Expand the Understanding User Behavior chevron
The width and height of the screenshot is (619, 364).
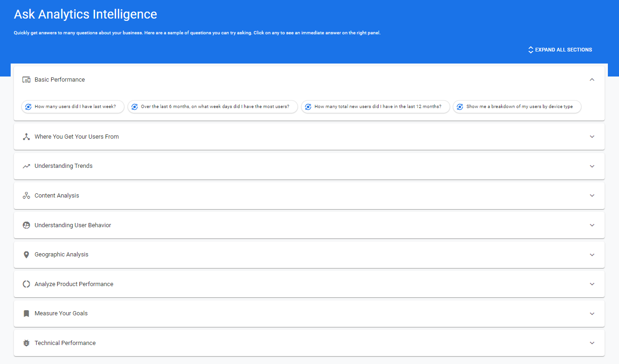(x=592, y=225)
